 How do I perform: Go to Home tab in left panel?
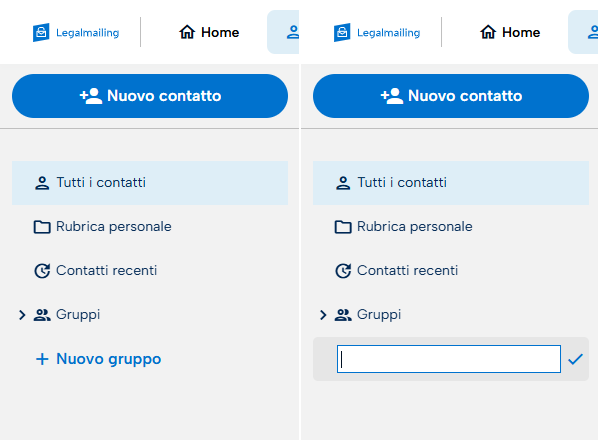tap(209, 32)
